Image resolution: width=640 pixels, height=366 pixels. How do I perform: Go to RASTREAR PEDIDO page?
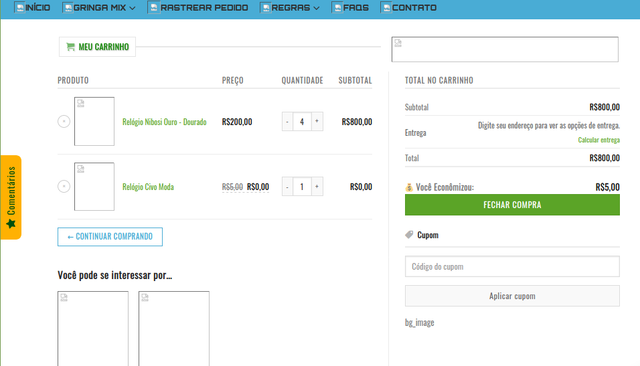click(198, 8)
